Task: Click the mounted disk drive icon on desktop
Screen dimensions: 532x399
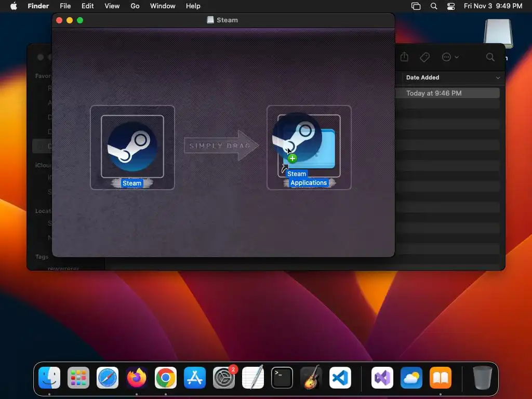Action: point(498,33)
